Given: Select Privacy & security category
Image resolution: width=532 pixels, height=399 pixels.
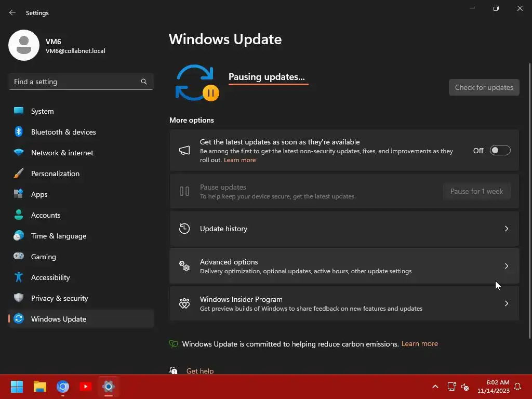Looking at the screenshot, I should pyautogui.click(x=81, y=298).
